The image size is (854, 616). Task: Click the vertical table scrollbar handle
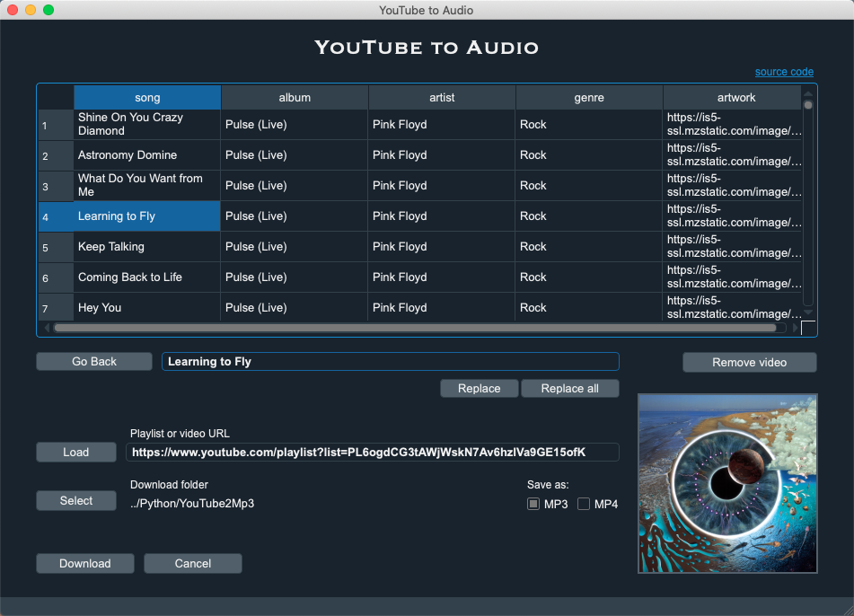click(808, 105)
